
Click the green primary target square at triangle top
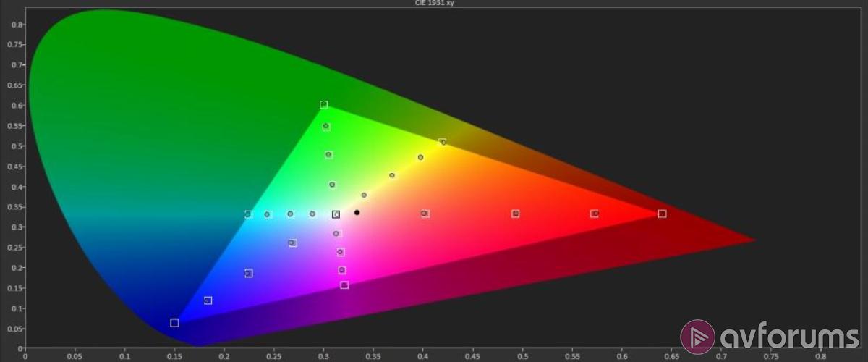[x=323, y=105]
